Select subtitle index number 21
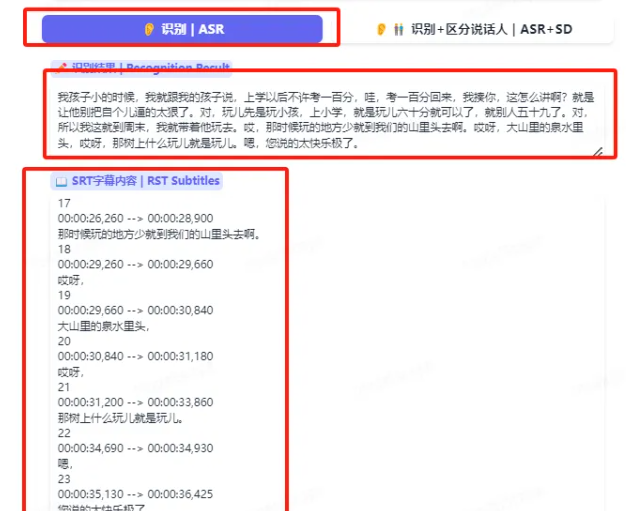This screenshot has height=511, width=626. 64,387
